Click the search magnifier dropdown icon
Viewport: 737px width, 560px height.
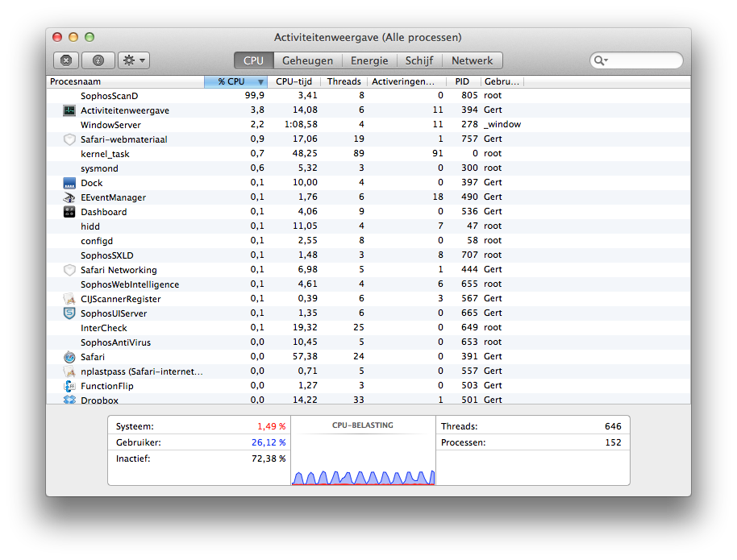(x=601, y=60)
